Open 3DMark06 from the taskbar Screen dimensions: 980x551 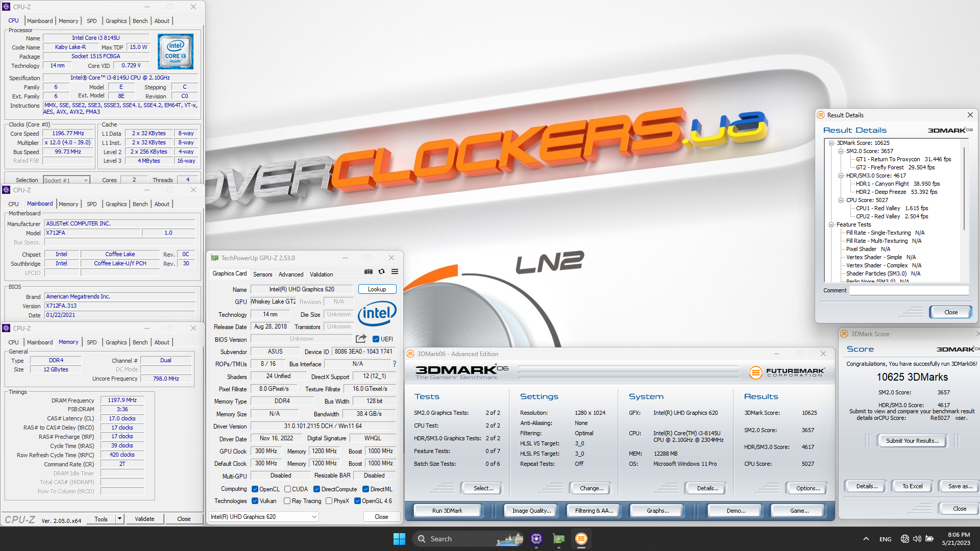point(581,539)
